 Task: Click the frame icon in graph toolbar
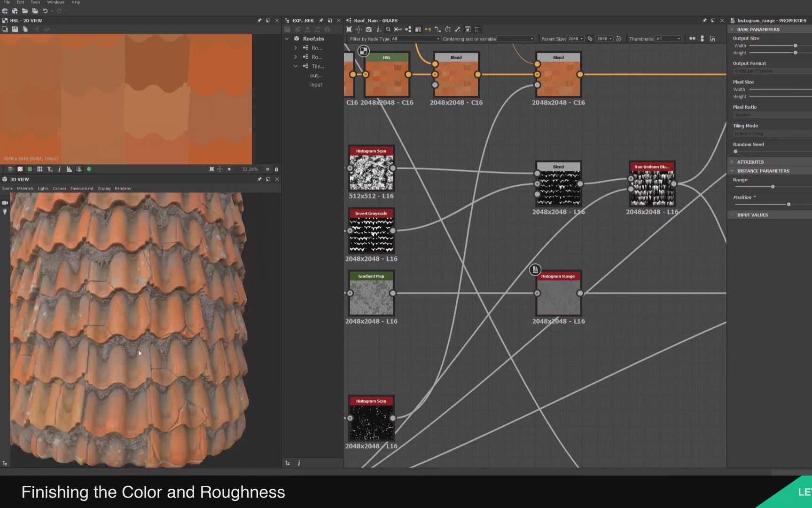pos(477,29)
